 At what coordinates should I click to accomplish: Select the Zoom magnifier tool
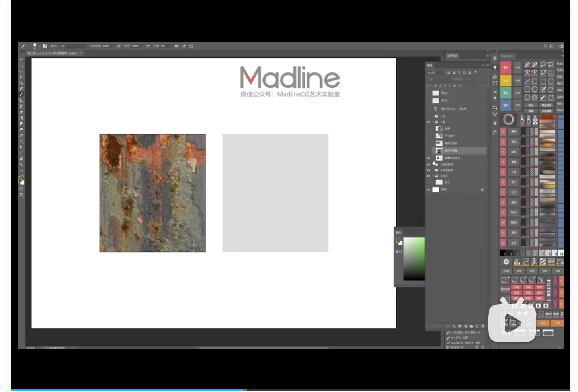pos(21,164)
